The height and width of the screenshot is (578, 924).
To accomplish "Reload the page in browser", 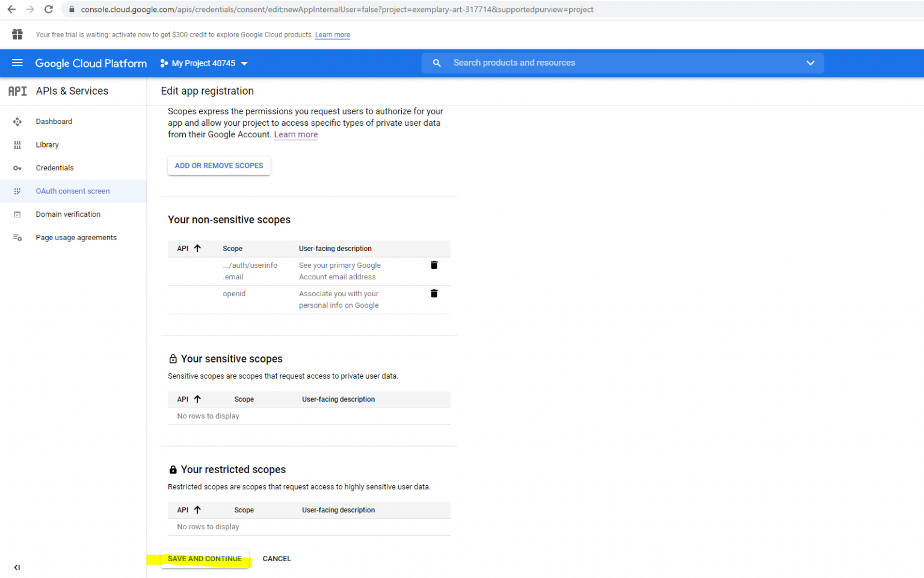I will (49, 10).
